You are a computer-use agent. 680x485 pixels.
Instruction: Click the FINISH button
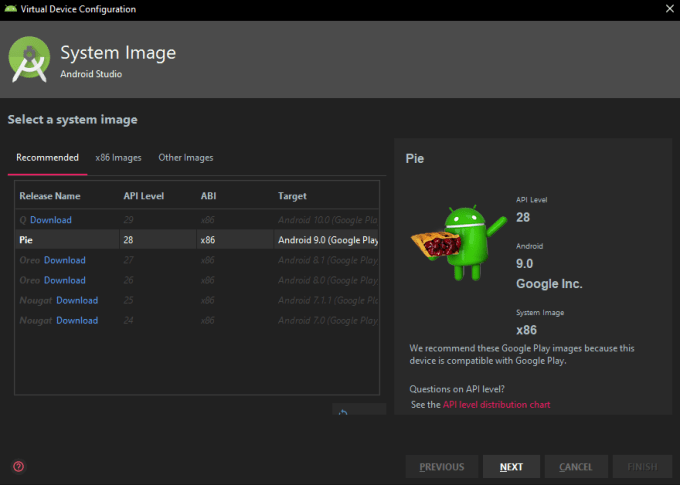coord(642,467)
